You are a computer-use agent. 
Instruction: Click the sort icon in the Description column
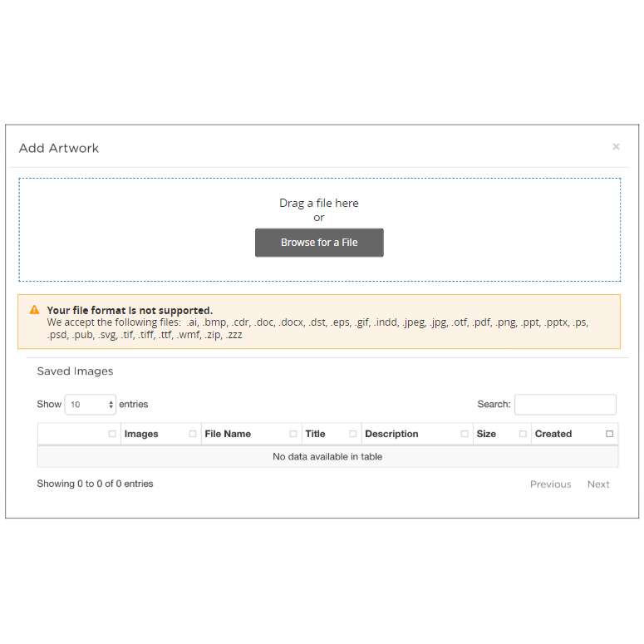[465, 434]
